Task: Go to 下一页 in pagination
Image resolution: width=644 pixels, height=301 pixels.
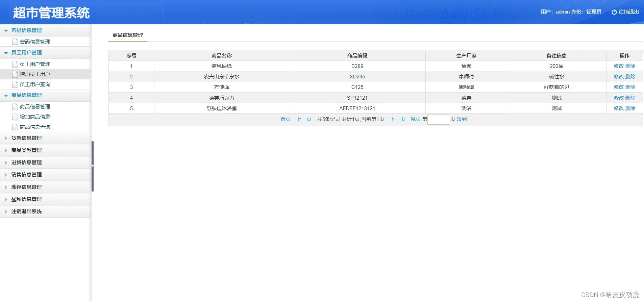Action: [x=397, y=119]
